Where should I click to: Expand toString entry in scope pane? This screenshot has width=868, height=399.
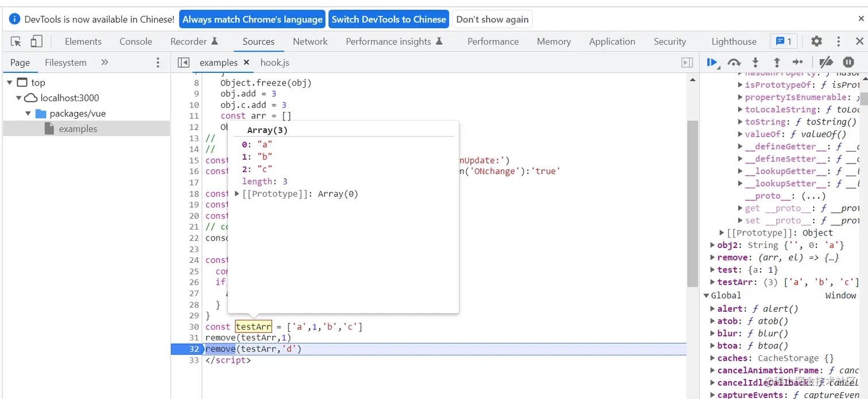[740, 122]
